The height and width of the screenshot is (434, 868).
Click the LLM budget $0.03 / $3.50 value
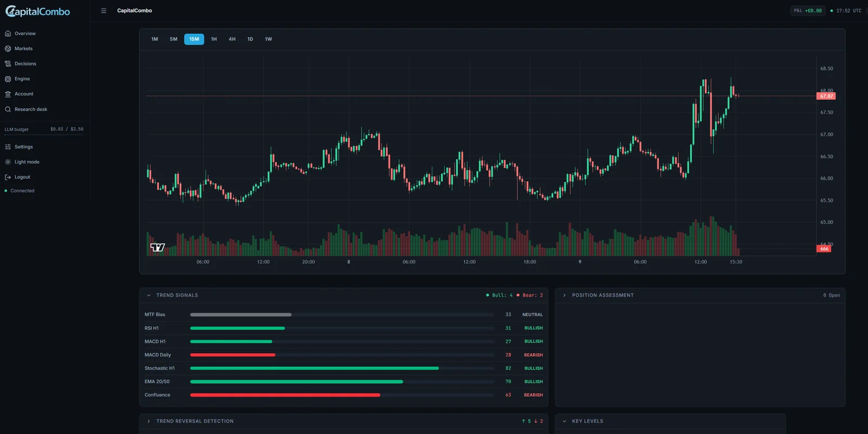[x=67, y=130]
